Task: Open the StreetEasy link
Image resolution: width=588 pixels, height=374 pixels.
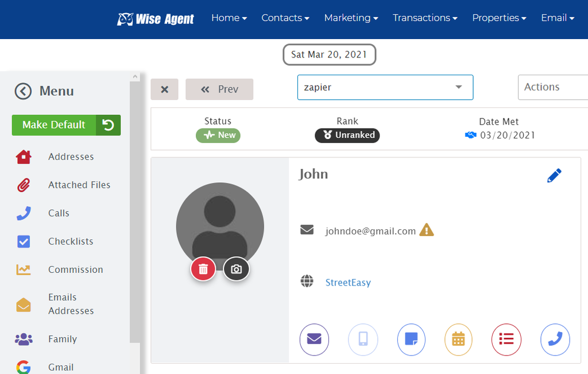Action: click(348, 282)
